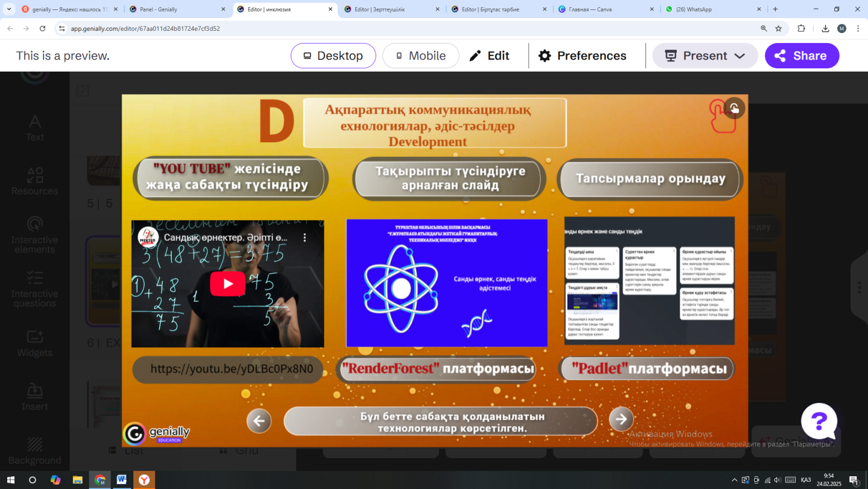Switch to the WhatsApp tab
The image size is (868, 489).
click(x=713, y=9)
